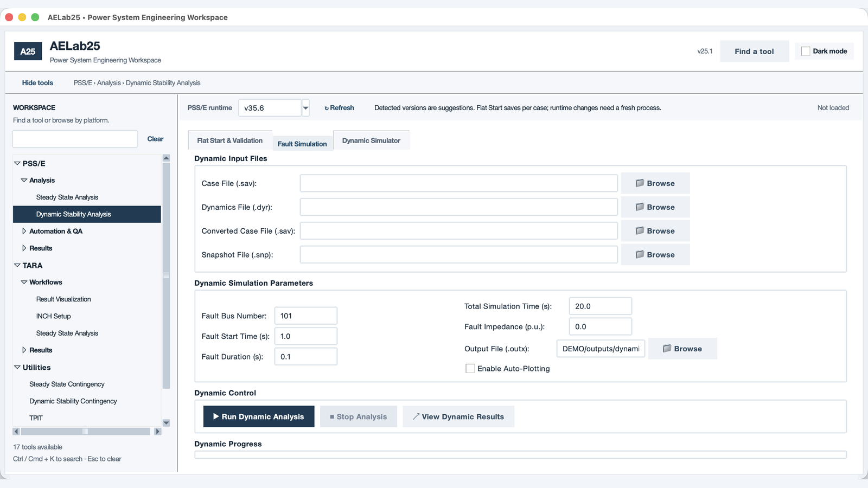Screen dimensions: 868x488
Task: Collapse the Utilities tree node
Action: [17, 367]
